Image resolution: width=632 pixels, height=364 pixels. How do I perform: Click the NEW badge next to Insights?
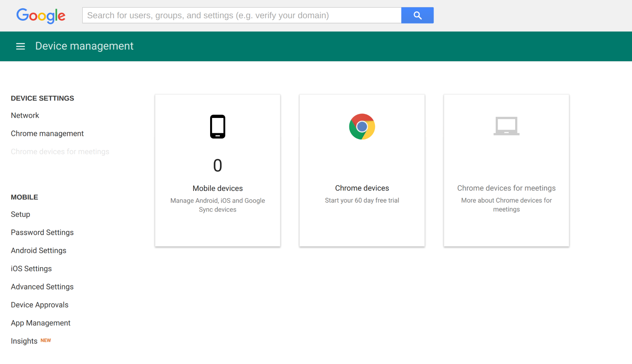click(45, 340)
